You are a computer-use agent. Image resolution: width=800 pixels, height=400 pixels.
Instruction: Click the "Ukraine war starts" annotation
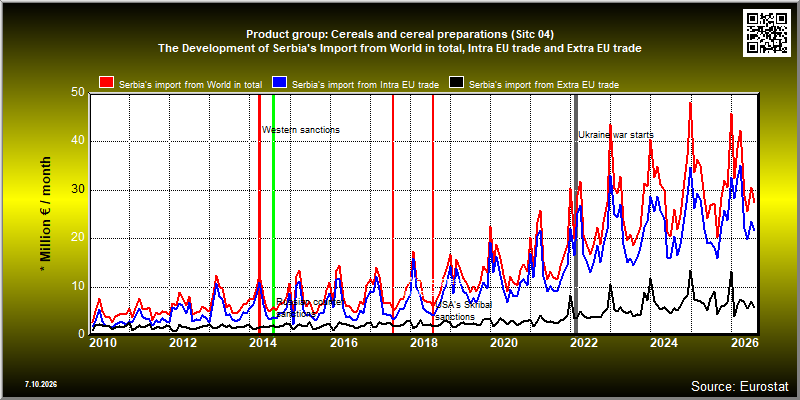[616, 135]
